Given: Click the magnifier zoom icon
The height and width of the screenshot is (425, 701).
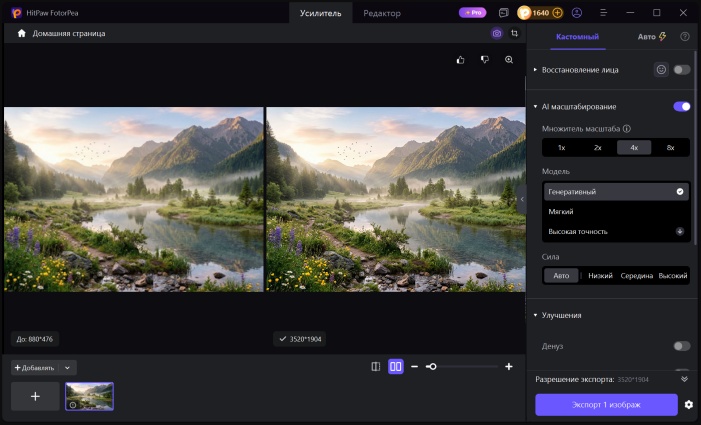Looking at the screenshot, I should (509, 60).
